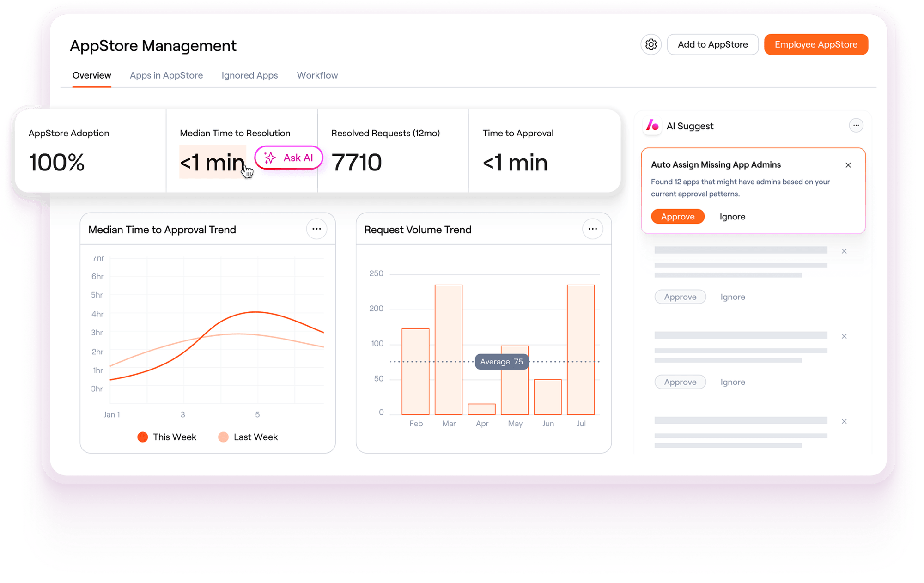Open Median Time to Approval Trend options
The image size is (924, 583).
click(316, 229)
